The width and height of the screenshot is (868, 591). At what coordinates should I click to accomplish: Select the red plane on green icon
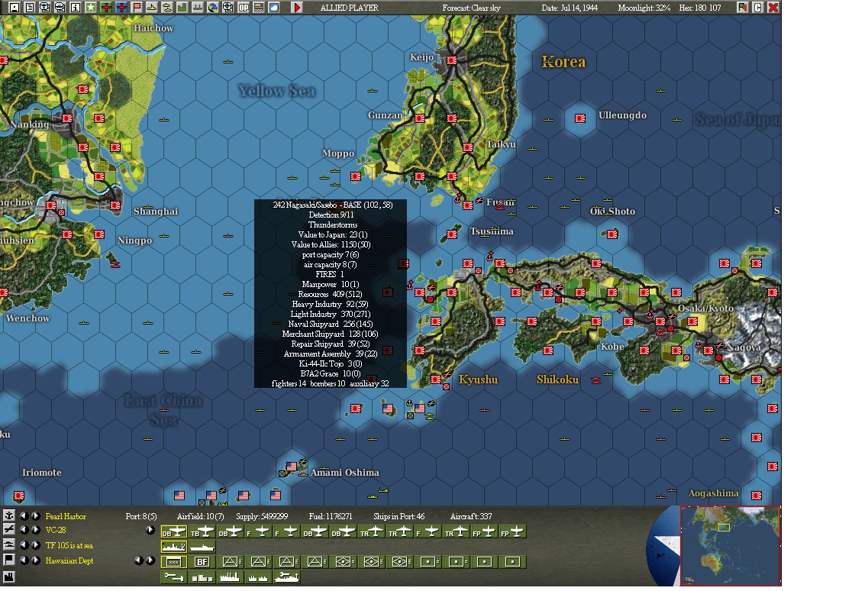click(x=105, y=7)
